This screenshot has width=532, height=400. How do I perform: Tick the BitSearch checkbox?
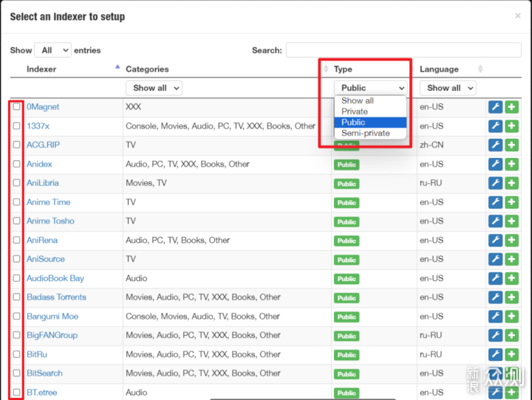click(x=16, y=373)
